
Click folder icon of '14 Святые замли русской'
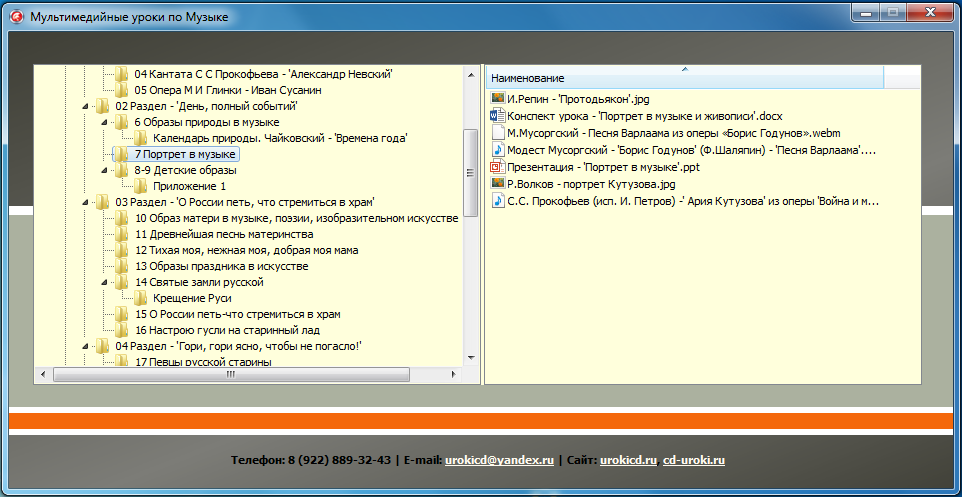pyautogui.click(x=121, y=282)
